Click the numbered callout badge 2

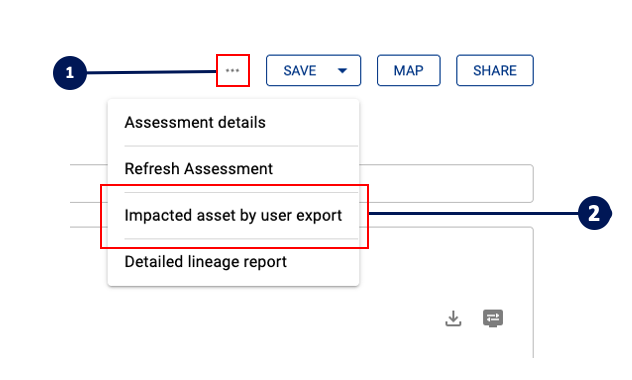click(x=595, y=213)
